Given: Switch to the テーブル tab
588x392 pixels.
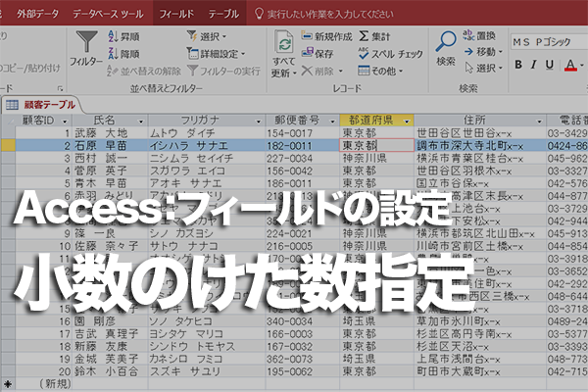Looking at the screenshot, I should (223, 14).
